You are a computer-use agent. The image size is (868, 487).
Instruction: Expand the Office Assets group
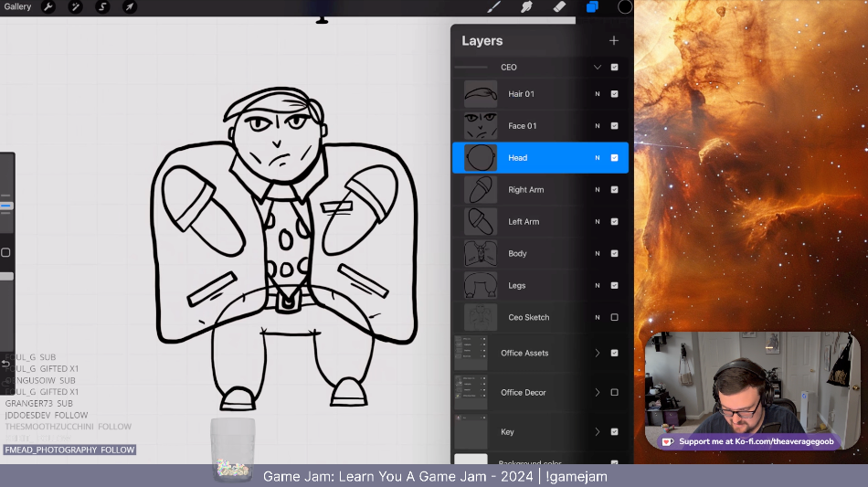pos(598,353)
